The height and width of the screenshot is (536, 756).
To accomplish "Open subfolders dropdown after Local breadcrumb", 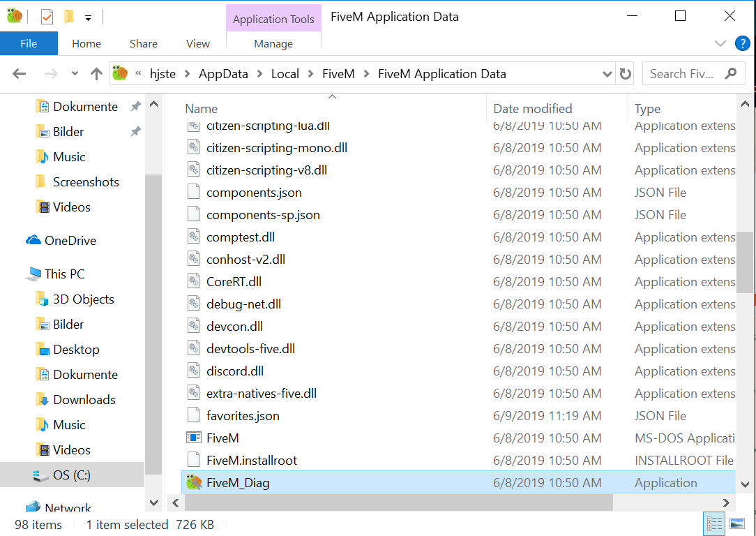I will click(311, 74).
